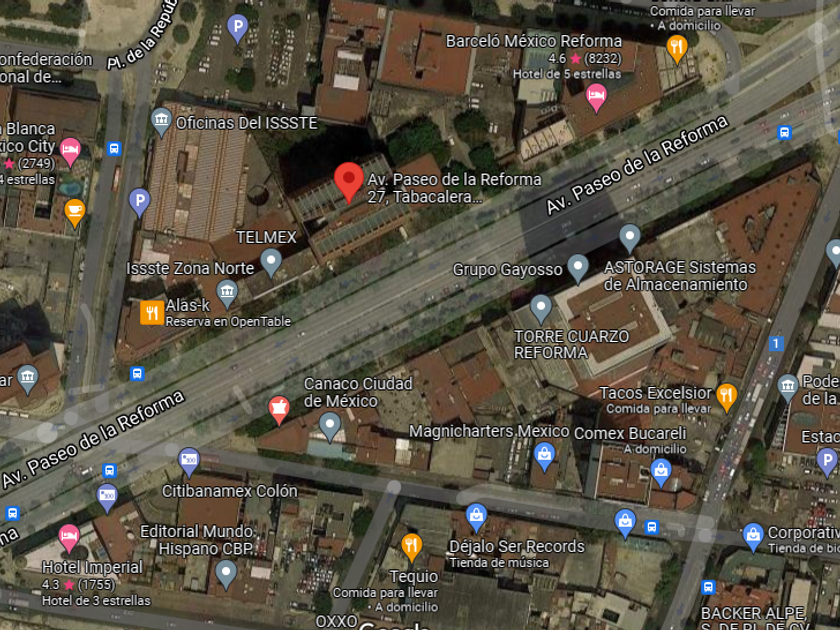Select the Issste Zona Norte museum marker
The height and width of the screenshot is (630, 840).
pos(227,294)
